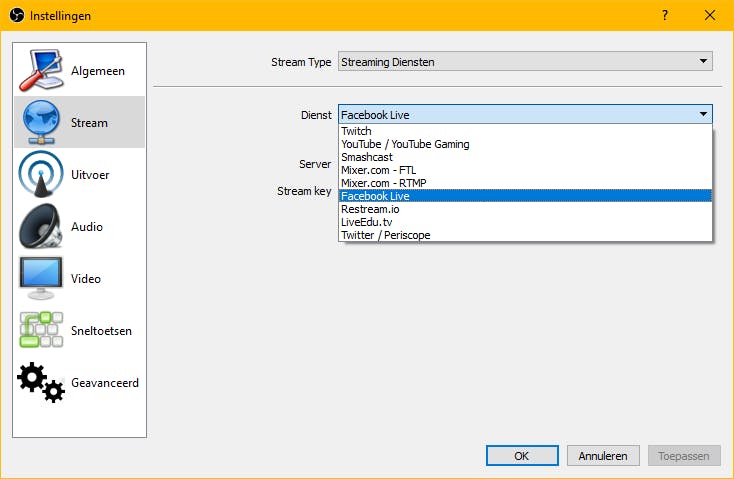Click the Toepassen button
The height and width of the screenshot is (479, 734).
[x=684, y=456]
